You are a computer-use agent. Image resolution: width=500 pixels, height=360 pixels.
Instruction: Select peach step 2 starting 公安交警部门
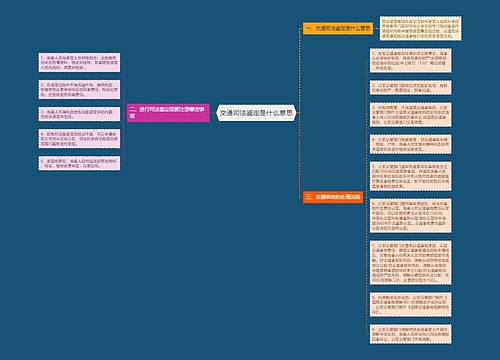click(x=411, y=87)
